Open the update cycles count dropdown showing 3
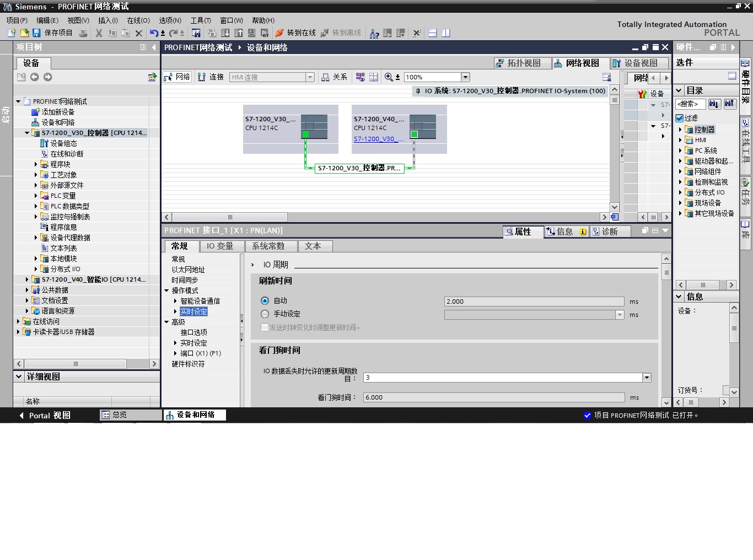Viewport: 753px width, 560px height. coord(647,378)
